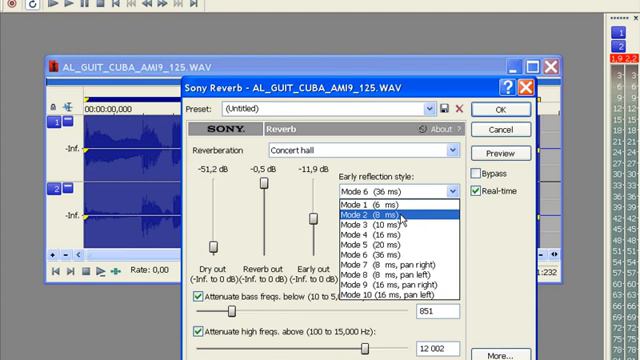Click Play Normal in WAV window transport
This screenshot has height=360, width=640.
click(100, 271)
